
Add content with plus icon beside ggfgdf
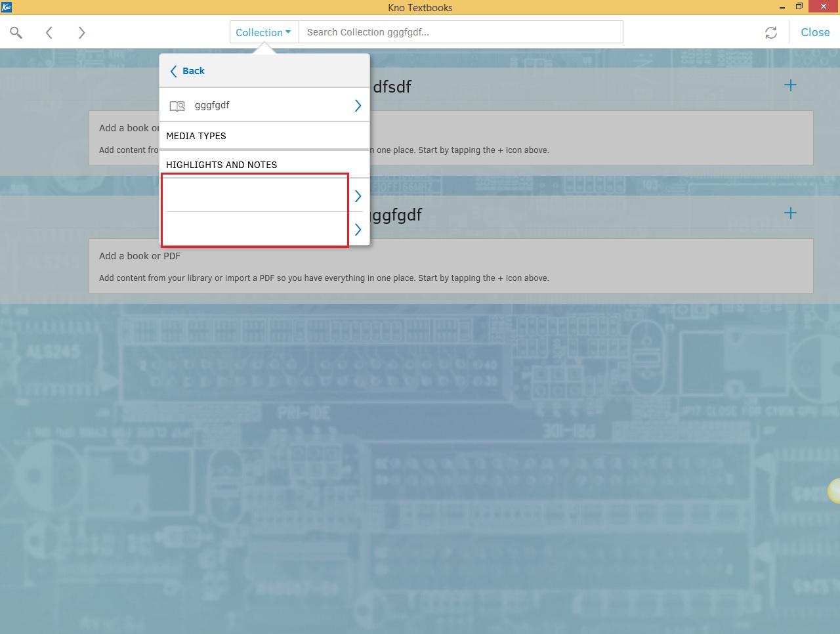coord(790,213)
